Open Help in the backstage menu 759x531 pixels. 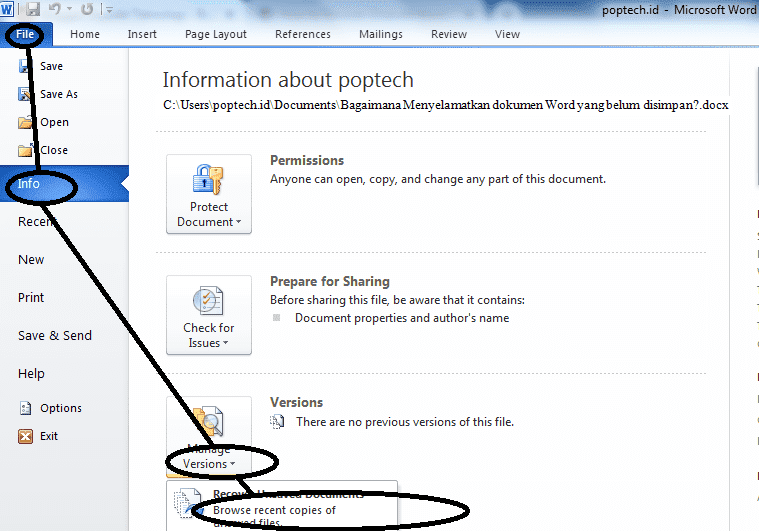click(31, 374)
